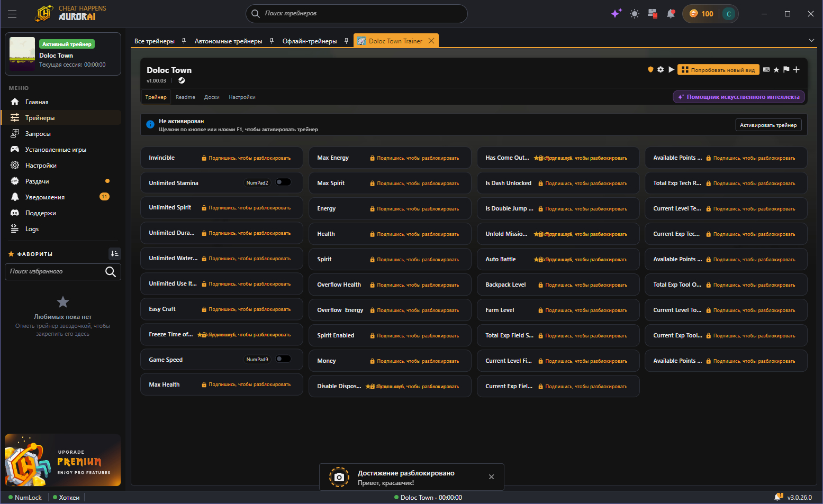Screen dimensions: 823x504
Task: Open the keyboard hotkeys icon
Action: [766, 69]
